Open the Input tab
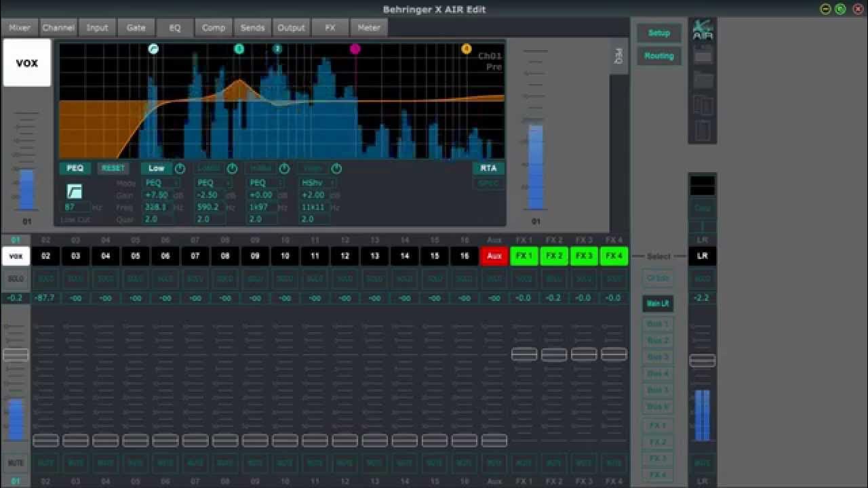This screenshot has height=488, width=868. click(97, 28)
